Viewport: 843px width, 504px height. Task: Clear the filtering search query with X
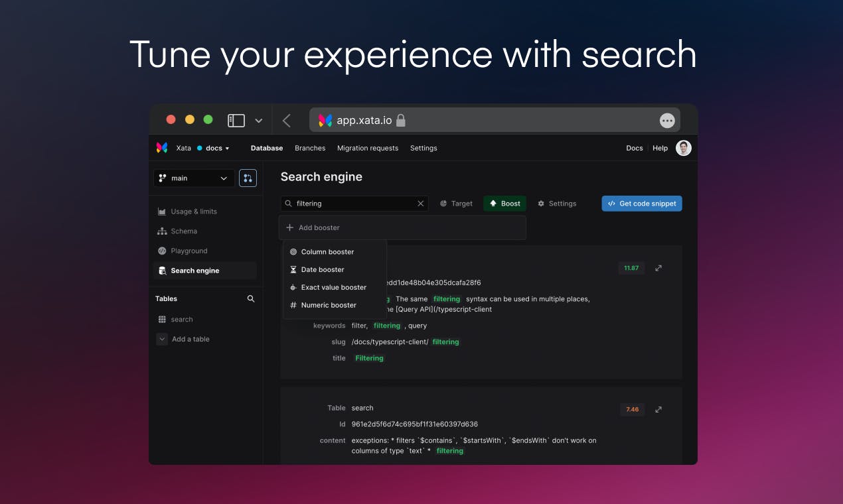pyautogui.click(x=420, y=204)
